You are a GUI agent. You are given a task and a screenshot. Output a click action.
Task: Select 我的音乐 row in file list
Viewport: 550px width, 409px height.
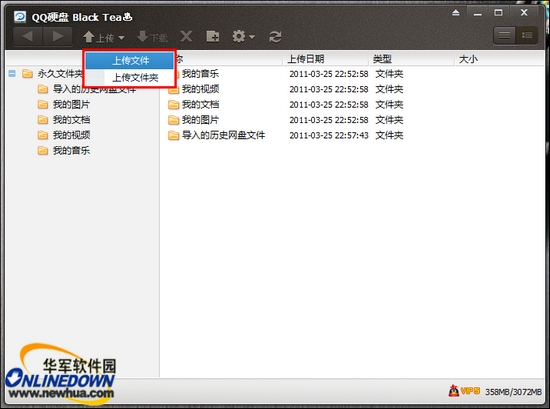(352, 74)
